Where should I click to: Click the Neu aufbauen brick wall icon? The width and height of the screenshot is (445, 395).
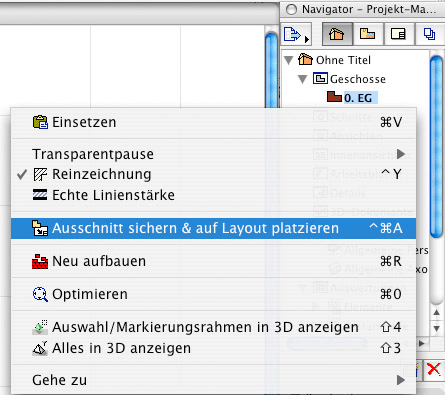click(40, 261)
